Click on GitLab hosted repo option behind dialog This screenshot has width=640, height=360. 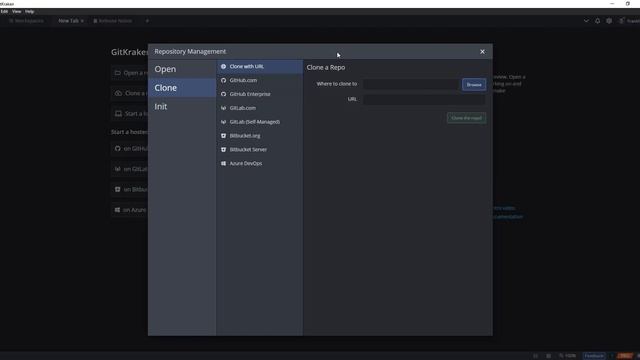130,169
